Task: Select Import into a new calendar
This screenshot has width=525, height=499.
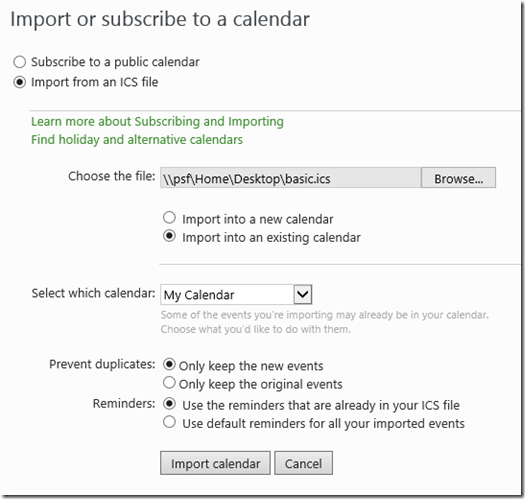Action: click(x=169, y=218)
